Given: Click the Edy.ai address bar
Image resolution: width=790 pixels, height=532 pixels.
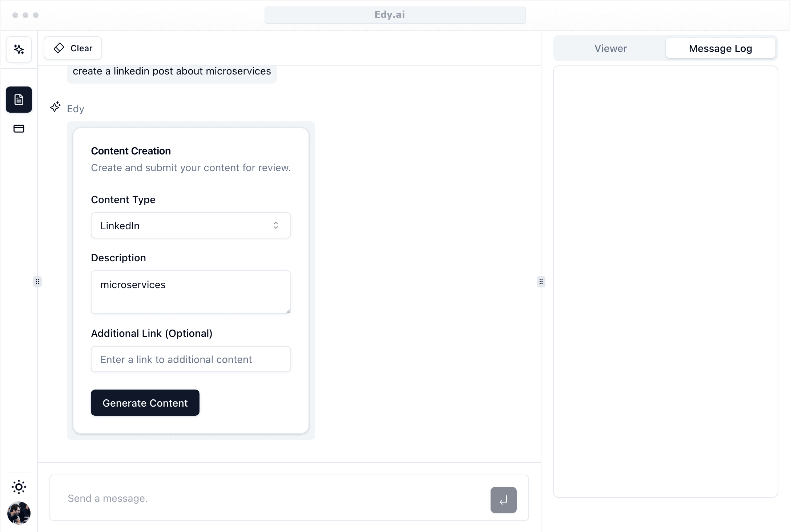Looking at the screenshot, I should (x=395, y=15).
